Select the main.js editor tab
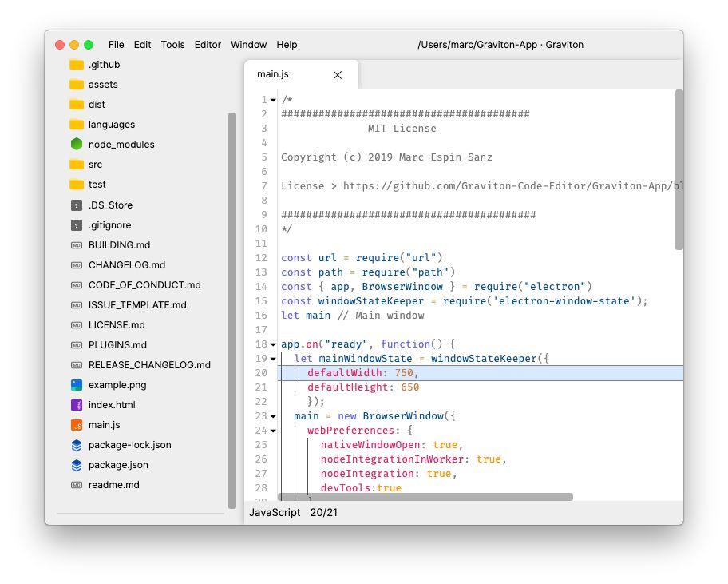The image size is (728, 584). (301, 75)
